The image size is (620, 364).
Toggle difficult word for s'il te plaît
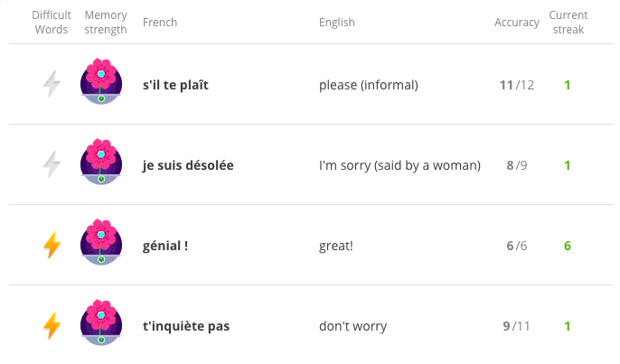pos(52,85)
